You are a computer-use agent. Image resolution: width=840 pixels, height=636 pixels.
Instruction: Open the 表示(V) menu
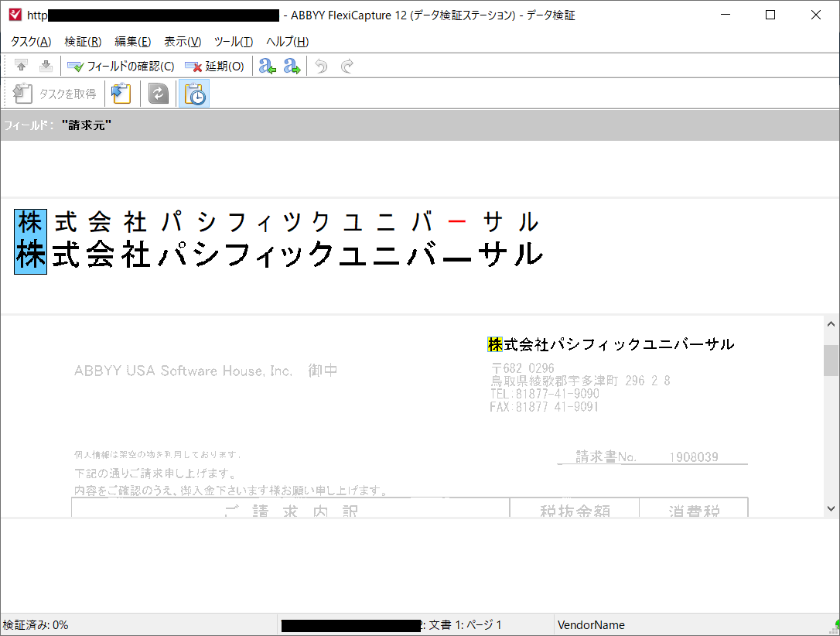tap(183, 42)
